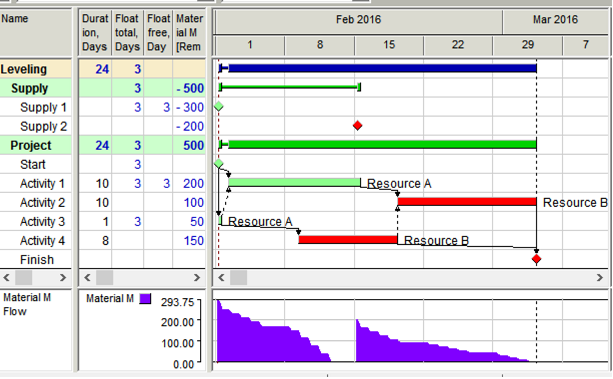Image resolution: width=613 pixels, height=379 pixels.
Task: Click Activity 3 duration cell showing 1
Action: click(x=95, y=221)
